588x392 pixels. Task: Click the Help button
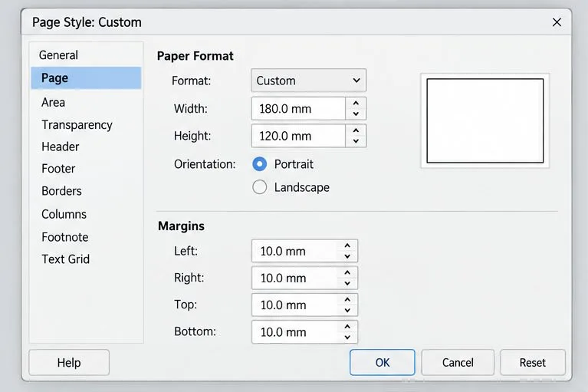[69, 363]
